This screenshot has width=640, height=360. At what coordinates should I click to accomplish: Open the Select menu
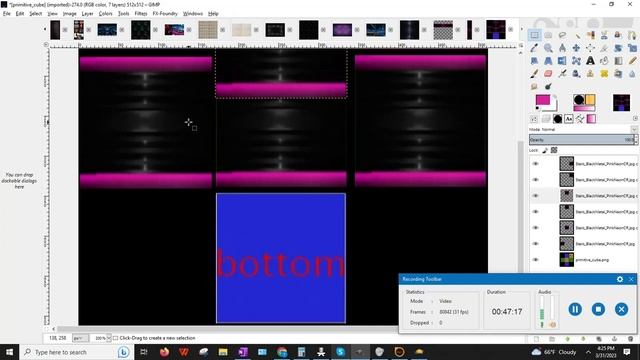(36, 13)
